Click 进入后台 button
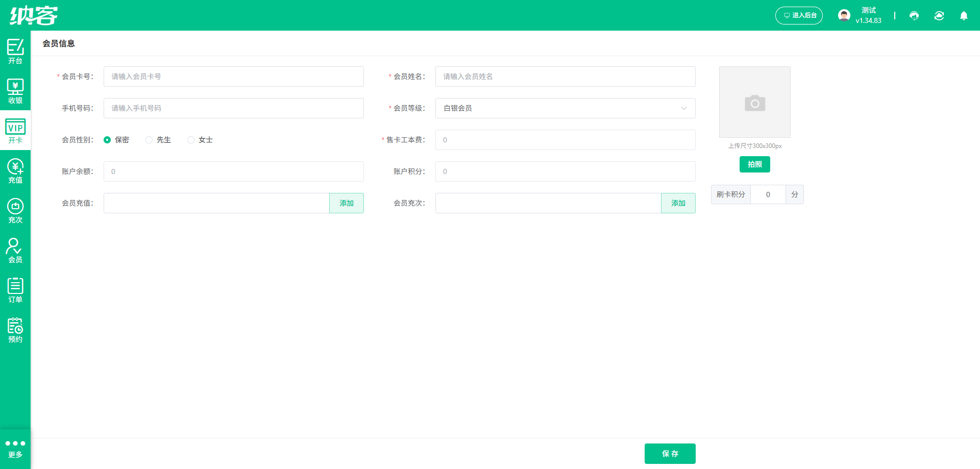 click(799, 15)
